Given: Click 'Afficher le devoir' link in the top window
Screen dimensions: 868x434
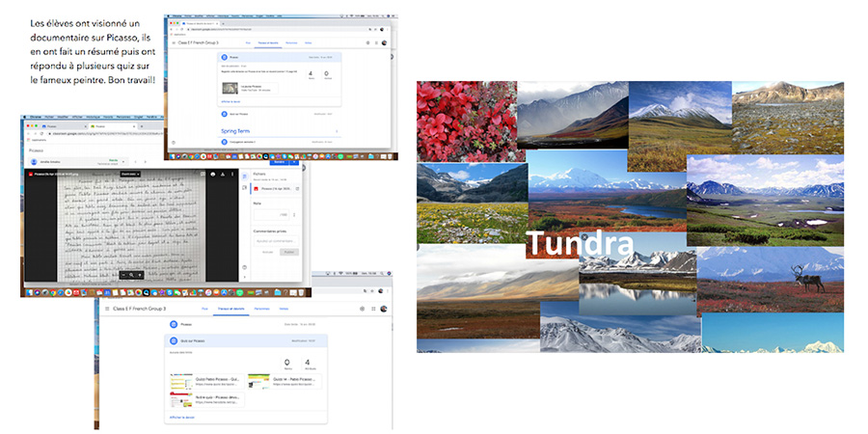Looking at the screenshot, I should pos(230,102).
